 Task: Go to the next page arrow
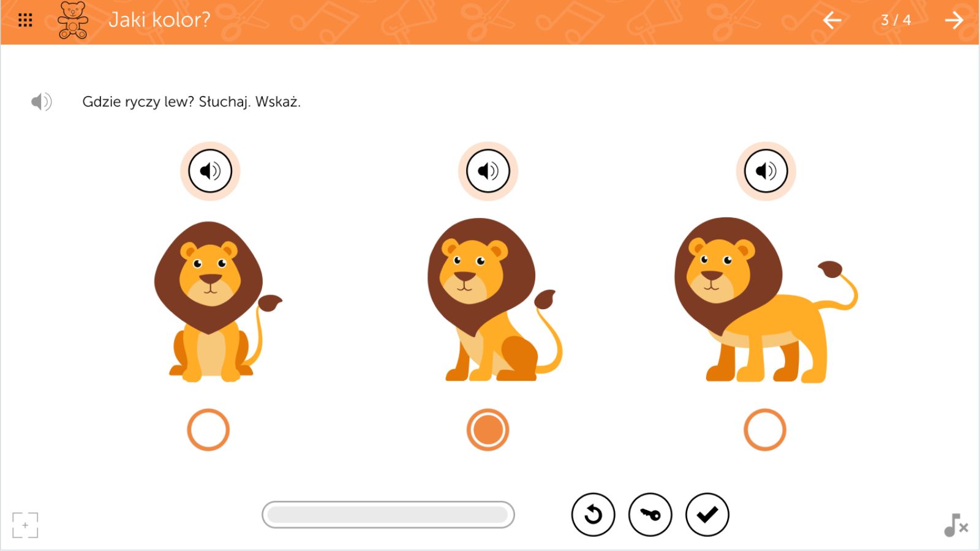pyautogui.click(x=954, y=20)
